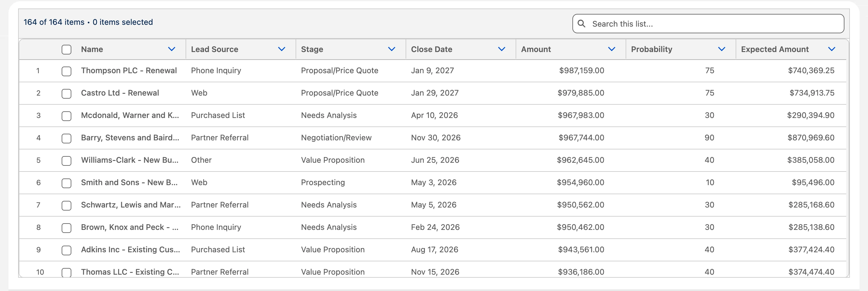Show Close Date column actions chevron
Screen dimensions: 868x291
click(502, 49)
